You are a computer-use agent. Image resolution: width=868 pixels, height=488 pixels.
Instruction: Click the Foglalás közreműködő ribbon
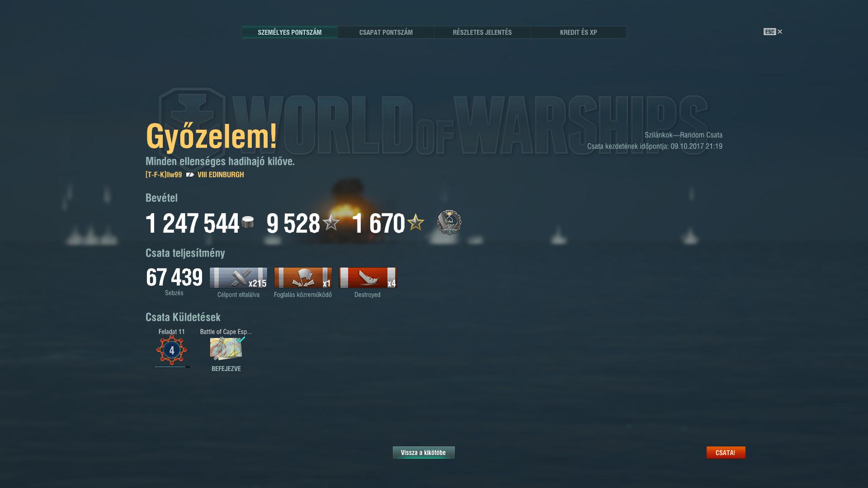[x=303, y=277]
